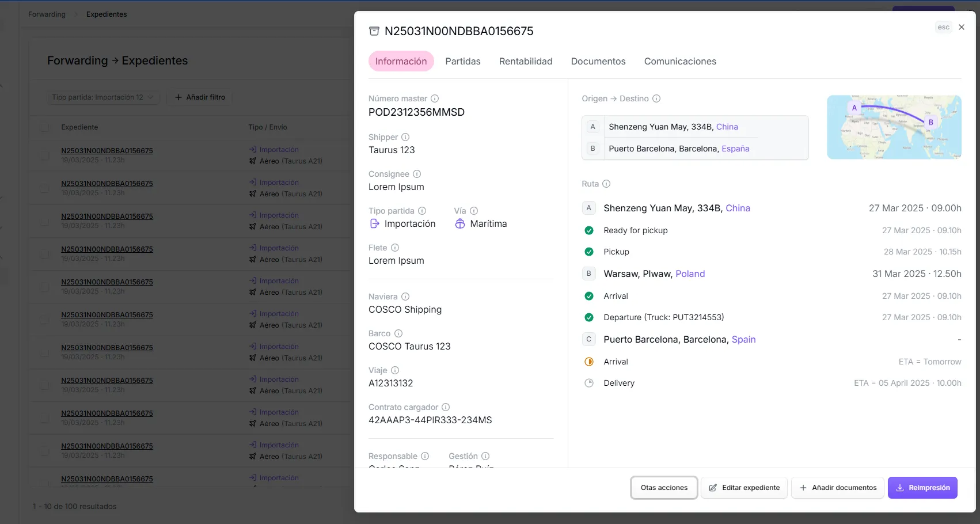The height and width of the screenshot is (524, 980).
Task: Click Añadir documentos button
Action: [838, 488]
